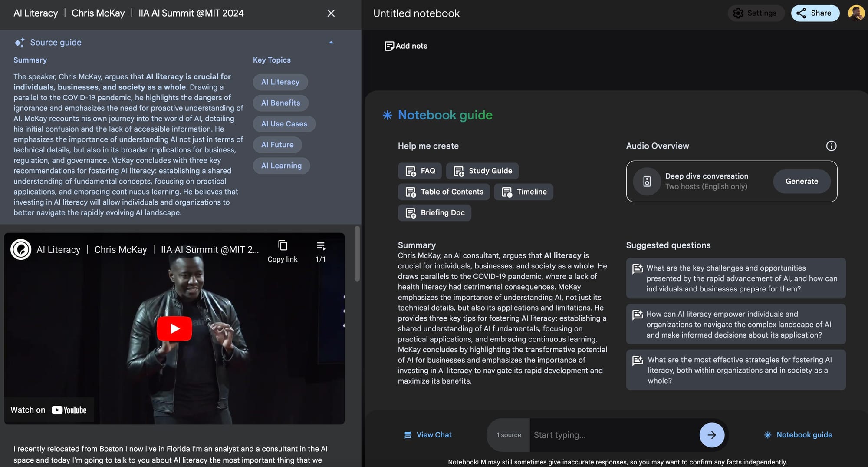Create a Study Guide

point(482,171)
